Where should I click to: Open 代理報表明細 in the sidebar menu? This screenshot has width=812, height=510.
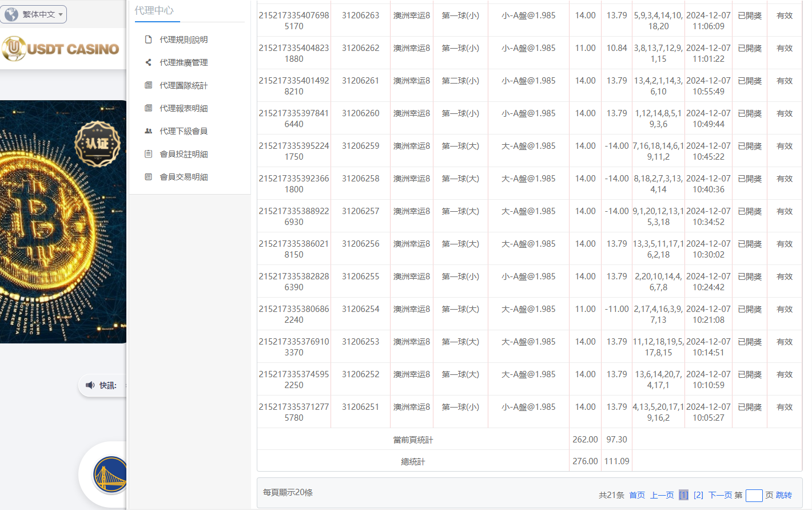pyautogui.click(x=184, y=108)
